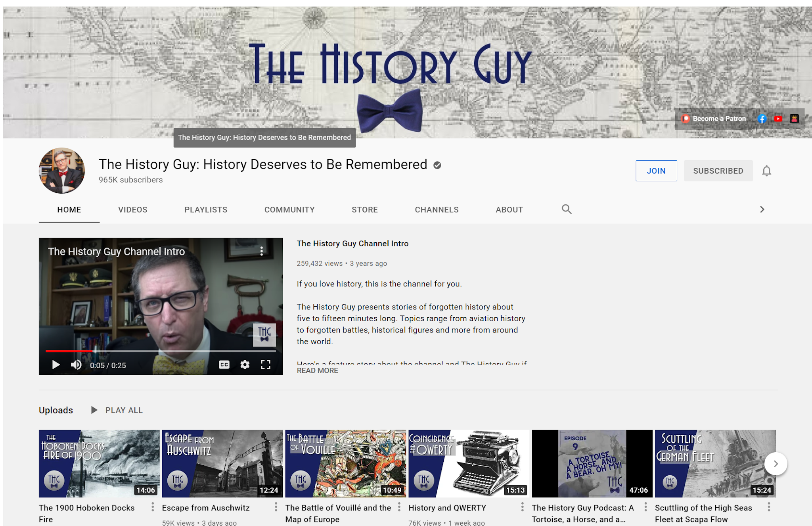Click the JOIN membership button

point(656,171)
